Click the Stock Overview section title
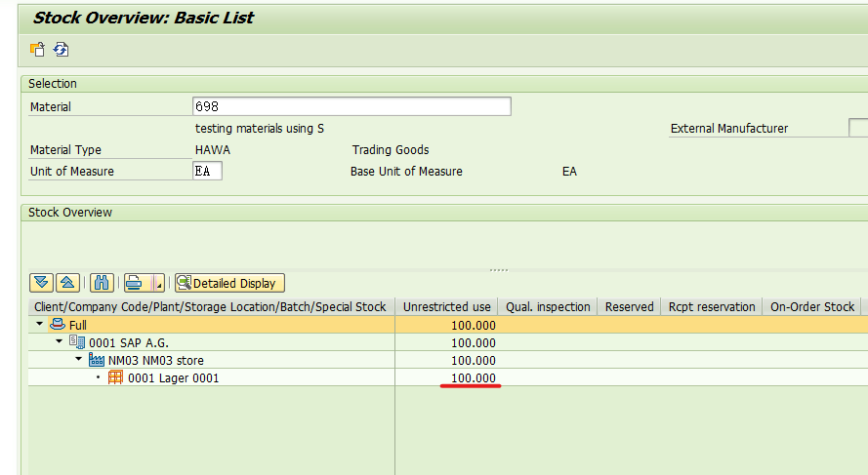This screenshot has width=868, height=475. [70, 213]
